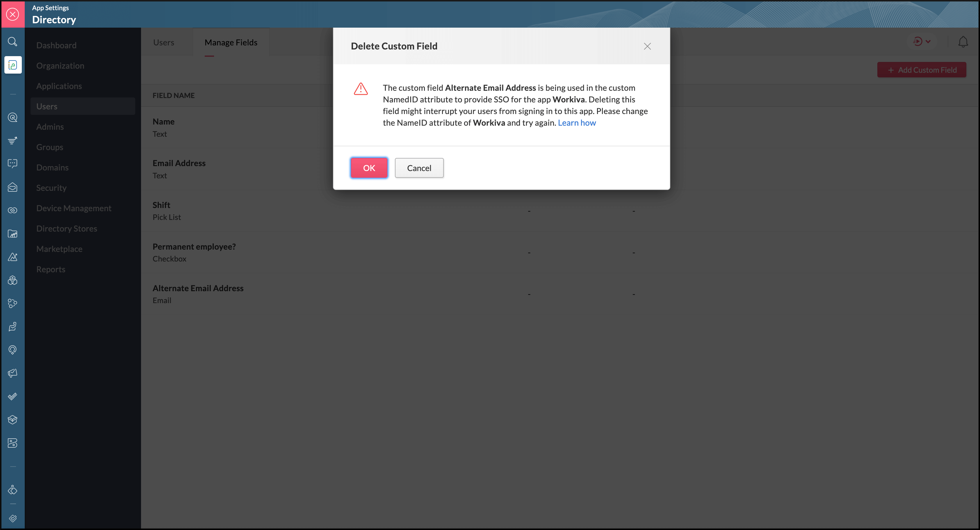
Task: Select Users in the sidebar menu
Action: tap(83, 106)
